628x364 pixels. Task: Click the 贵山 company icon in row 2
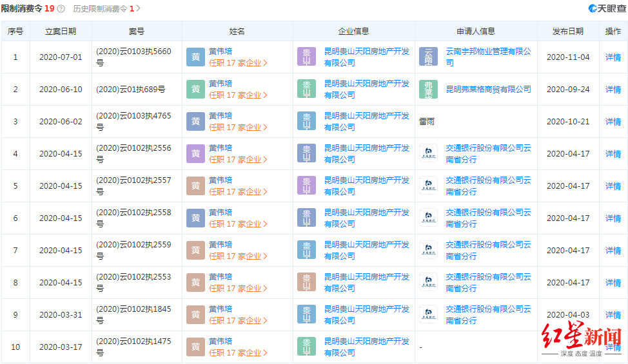point(306,89)
